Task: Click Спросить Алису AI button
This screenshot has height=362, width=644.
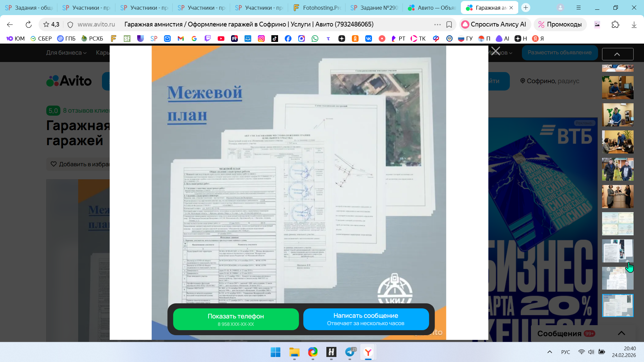Action: (494, 24)
